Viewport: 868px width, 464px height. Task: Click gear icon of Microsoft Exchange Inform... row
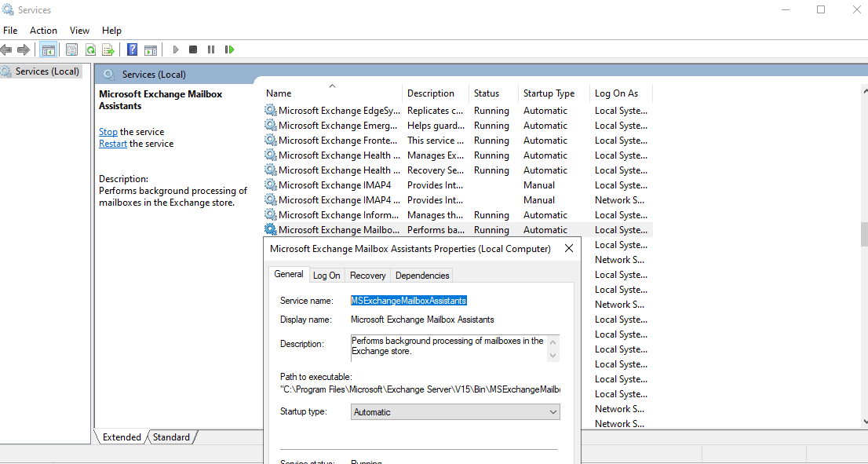(270, 215)
